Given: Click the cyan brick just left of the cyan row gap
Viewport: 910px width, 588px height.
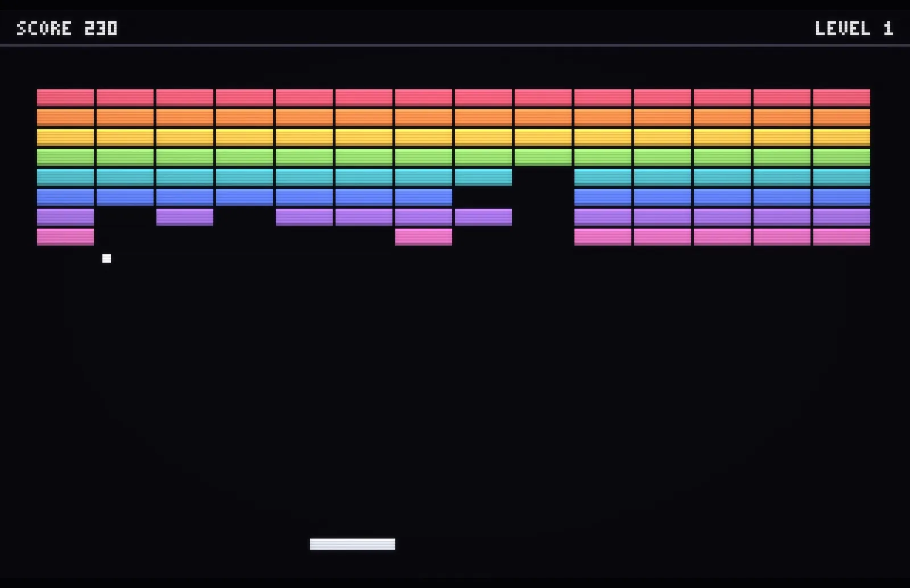Looking at the screenshot, I should pyautogui.click(x=483, y=177).
